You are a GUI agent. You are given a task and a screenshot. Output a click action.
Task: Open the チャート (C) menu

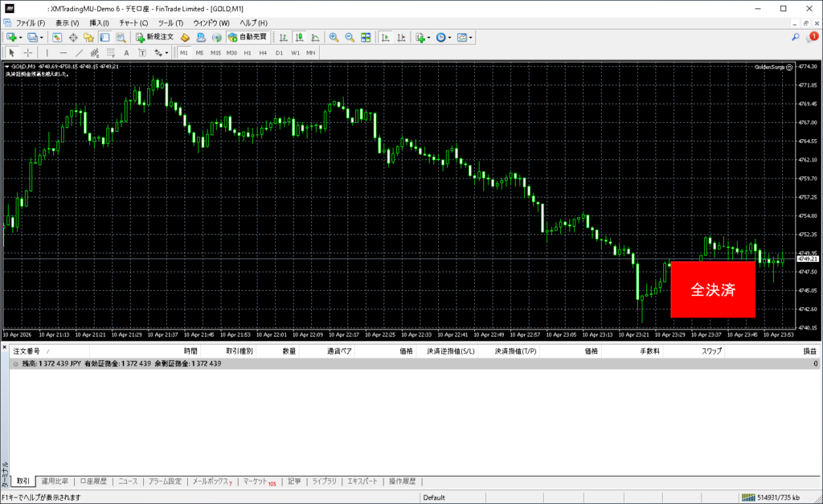coord(133,23)
